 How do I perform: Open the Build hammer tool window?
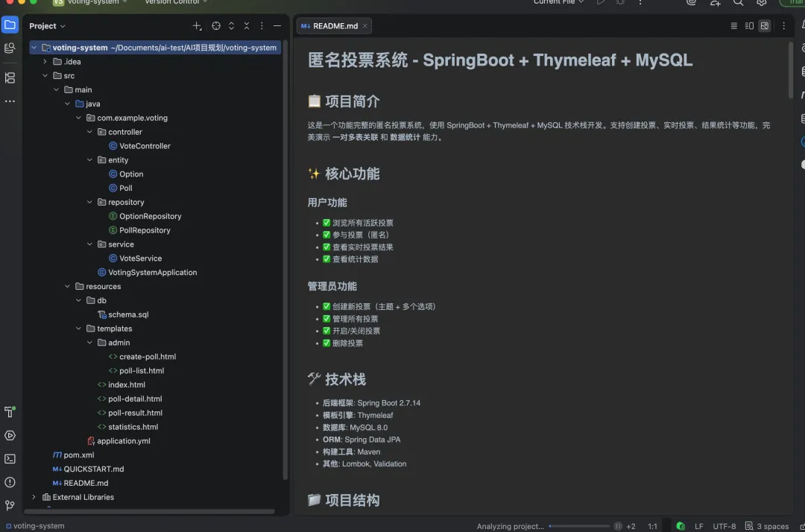(x=10, y=412)
